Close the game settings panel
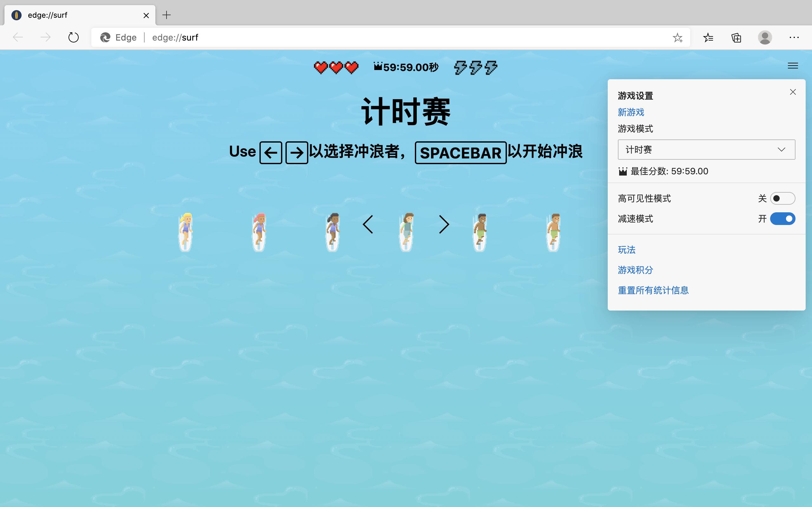 [793, 92]
